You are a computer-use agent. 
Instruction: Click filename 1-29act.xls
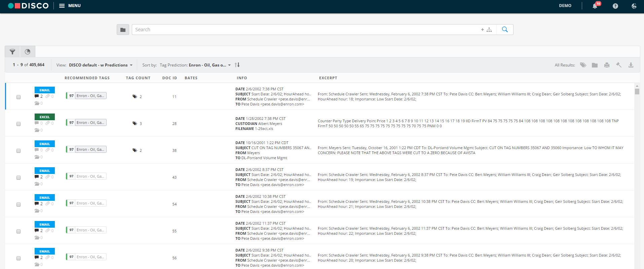click(x=264, y=129)
